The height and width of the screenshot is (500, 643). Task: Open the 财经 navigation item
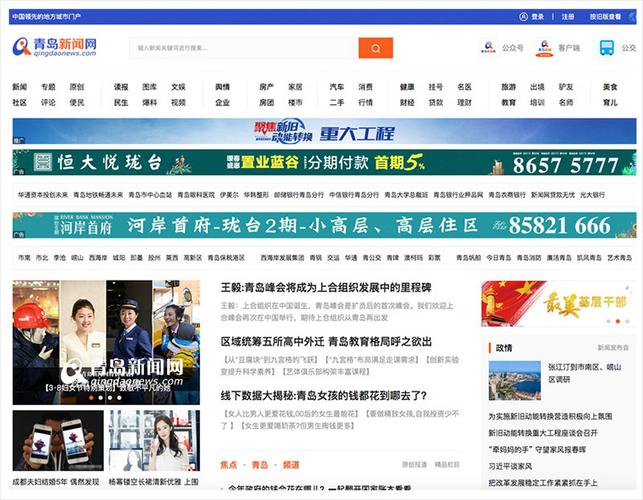pos(407,103)
